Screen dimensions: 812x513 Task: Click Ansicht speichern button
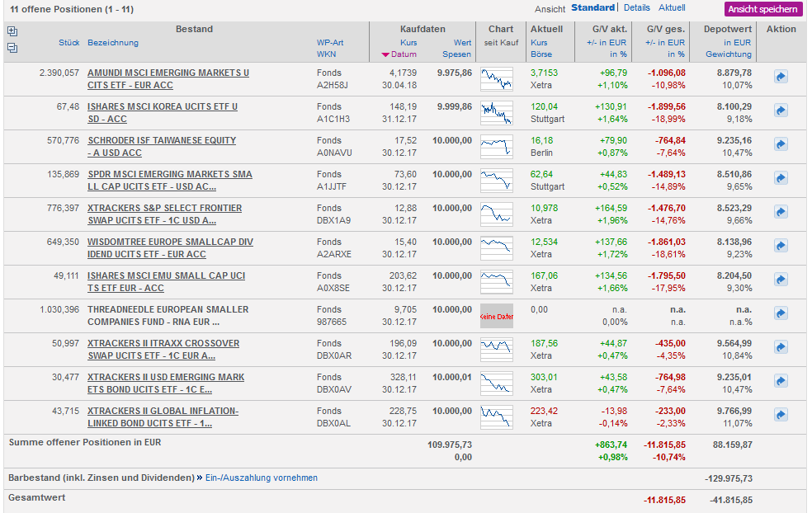(x=763, y=9)
